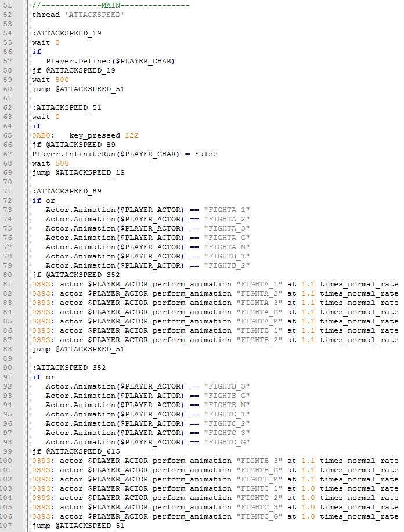Click the Actor.Animation == "FIGHTB_2" condition
Viewport: 404px width, 532px height.
point(148,265)
